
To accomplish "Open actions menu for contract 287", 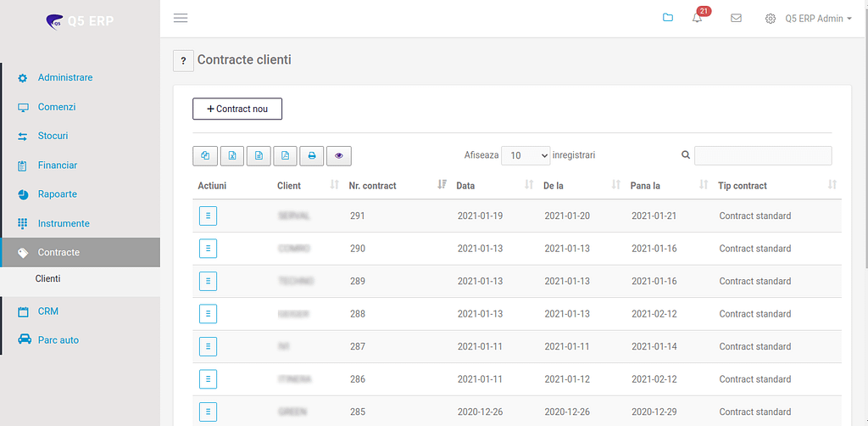I will (x=209, y=347).
